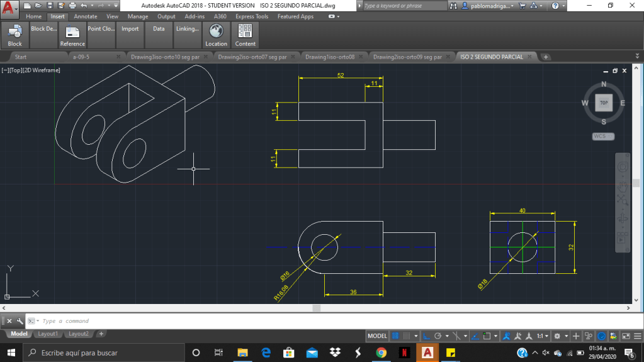Screen dimensions: 644x362
Task: Toggle the drawing grid display in status bar
Action: pos(395,336)
